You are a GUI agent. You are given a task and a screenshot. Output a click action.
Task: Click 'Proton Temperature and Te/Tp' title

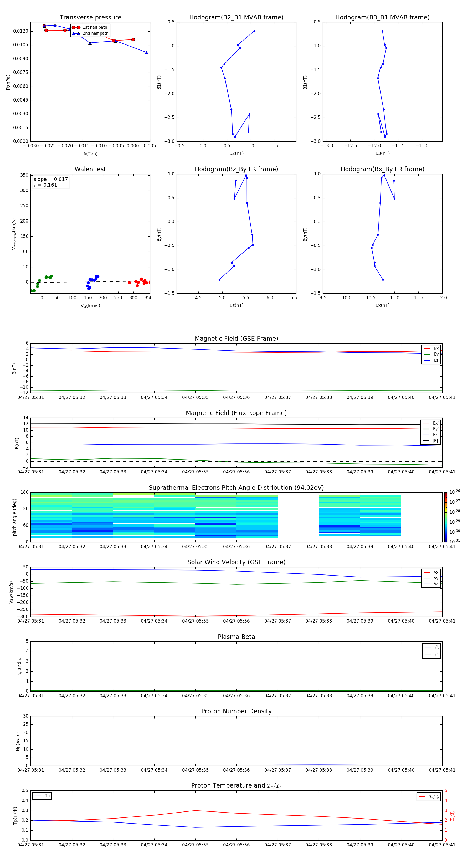coord(236,786)
